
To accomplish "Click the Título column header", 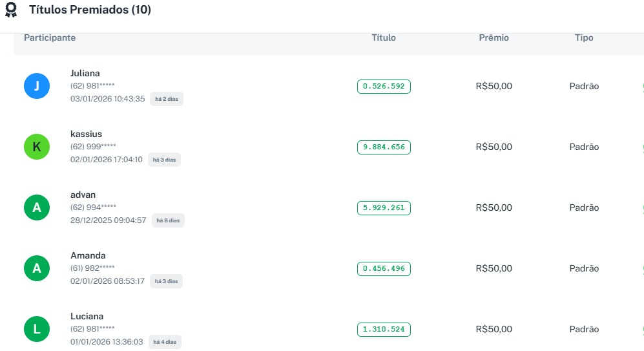I will click(x=384, y=38).
